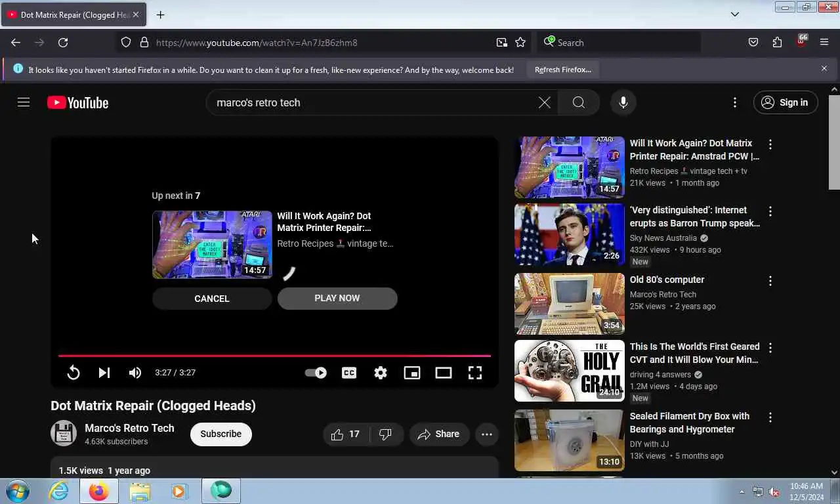
Task: Select the Dot Matrix Repair tab
Action: 73,14
